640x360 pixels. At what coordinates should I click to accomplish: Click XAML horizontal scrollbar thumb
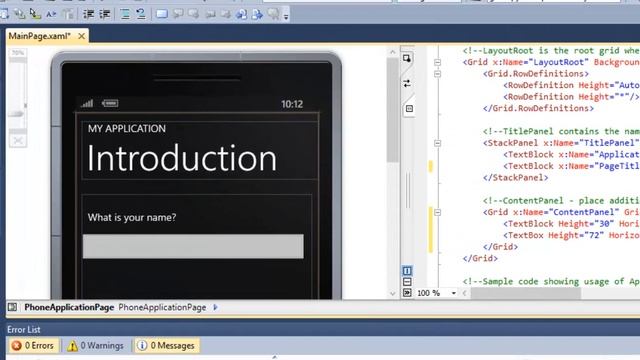pyautogui.click(x=526, y=293)
